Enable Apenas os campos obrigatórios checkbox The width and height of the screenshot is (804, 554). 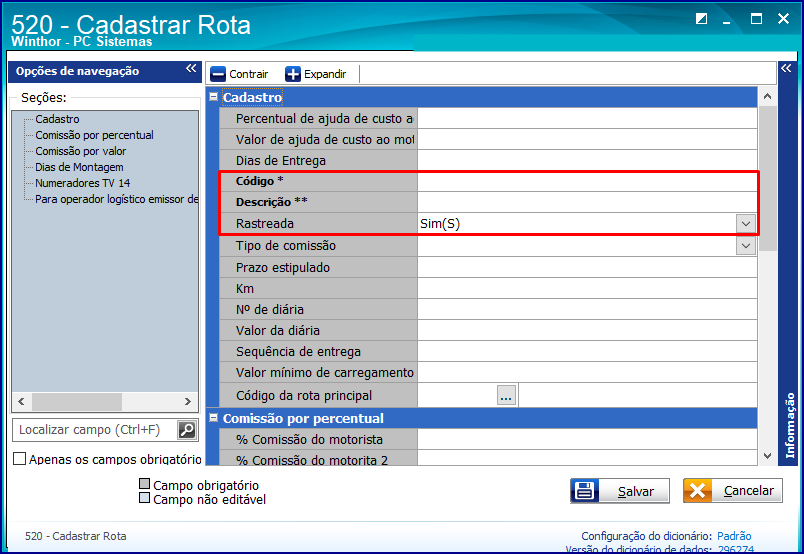pos(19,459)
